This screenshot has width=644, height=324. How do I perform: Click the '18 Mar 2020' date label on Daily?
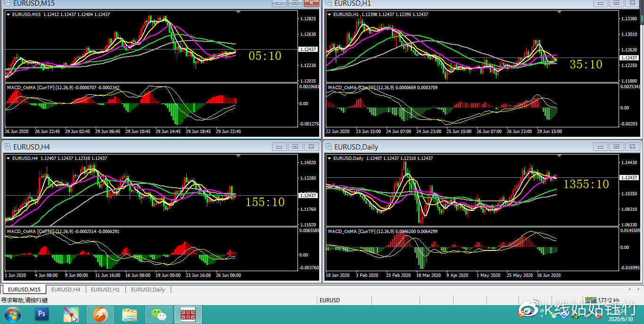tap(429, 275)
